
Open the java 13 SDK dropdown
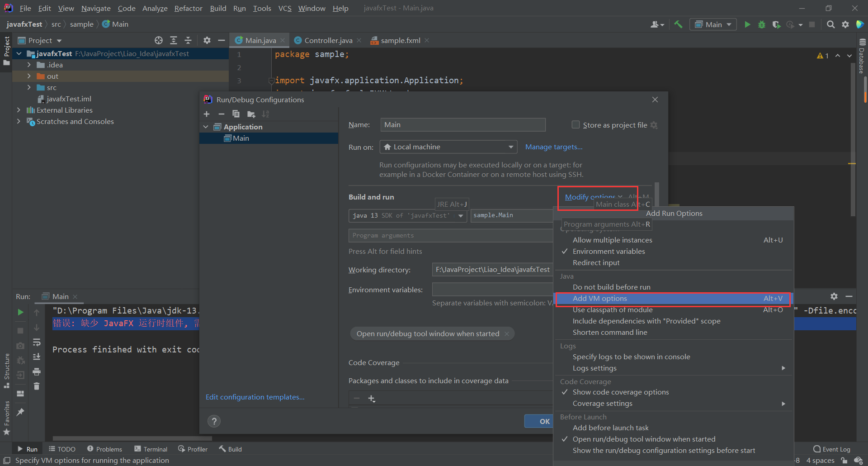click(460, 215)
